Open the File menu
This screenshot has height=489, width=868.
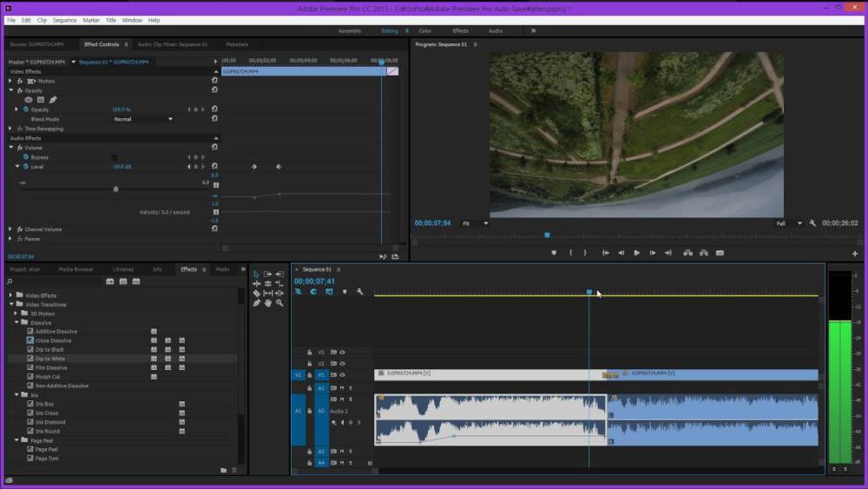pos(11,20)
